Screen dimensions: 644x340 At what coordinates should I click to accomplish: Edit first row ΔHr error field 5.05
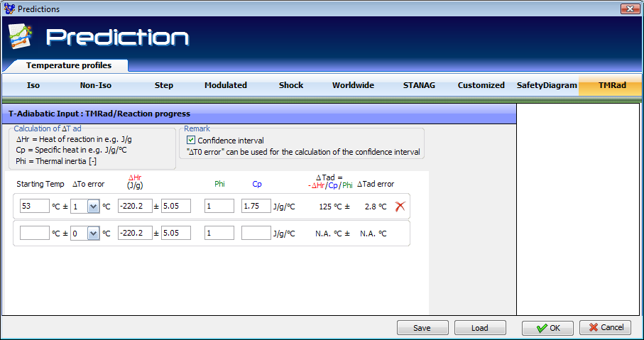[x=176, y=206]
